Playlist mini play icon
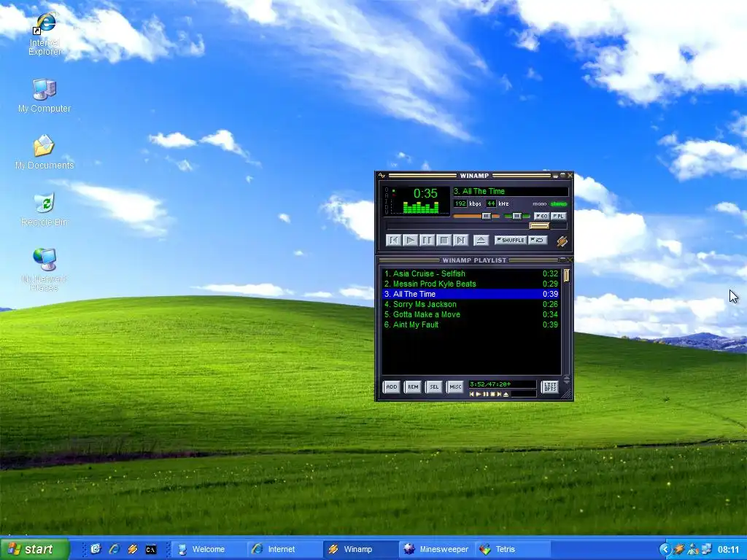The height and width of the screenshot is (560, 747). point(479,394)
